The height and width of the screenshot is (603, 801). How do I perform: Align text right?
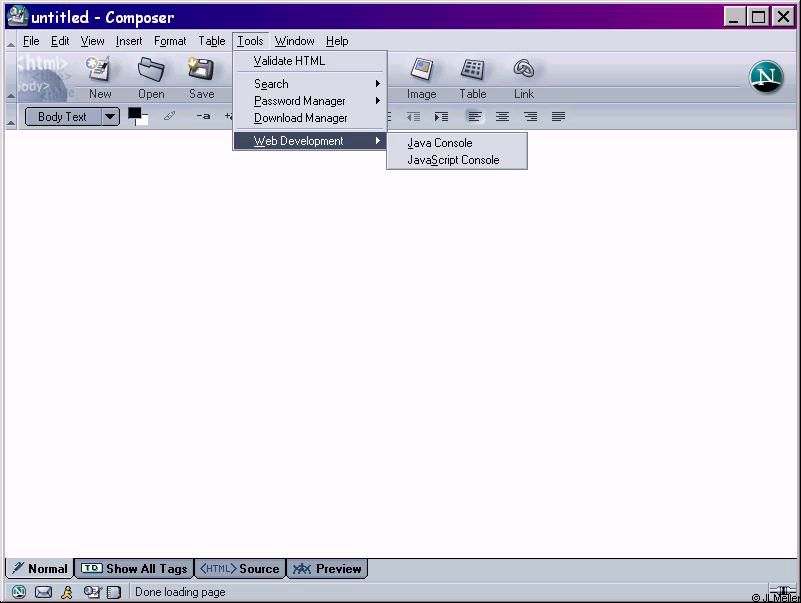coord(530,117)
